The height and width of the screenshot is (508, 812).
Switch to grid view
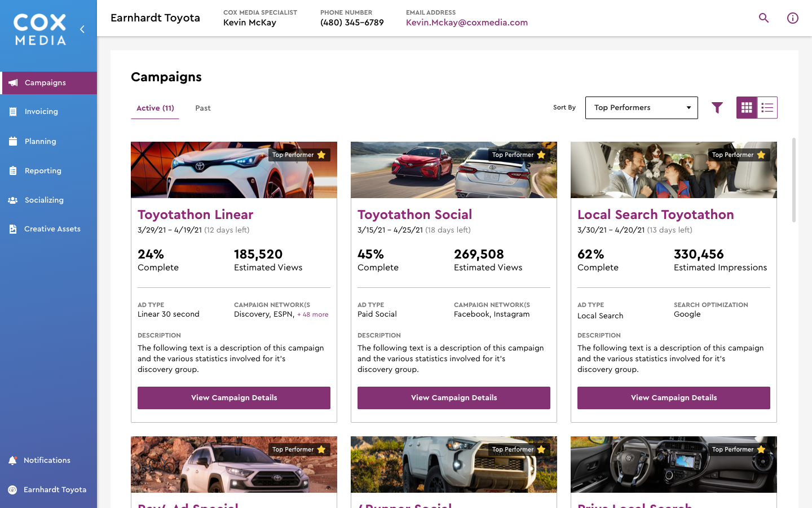pos(747,108)
